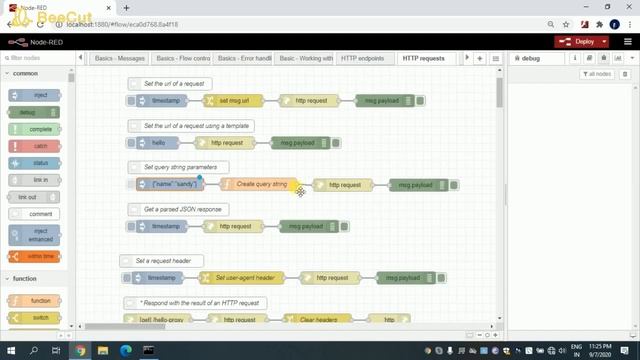
Task: Select the 'Clear headers' node
Action: [318, 319]
